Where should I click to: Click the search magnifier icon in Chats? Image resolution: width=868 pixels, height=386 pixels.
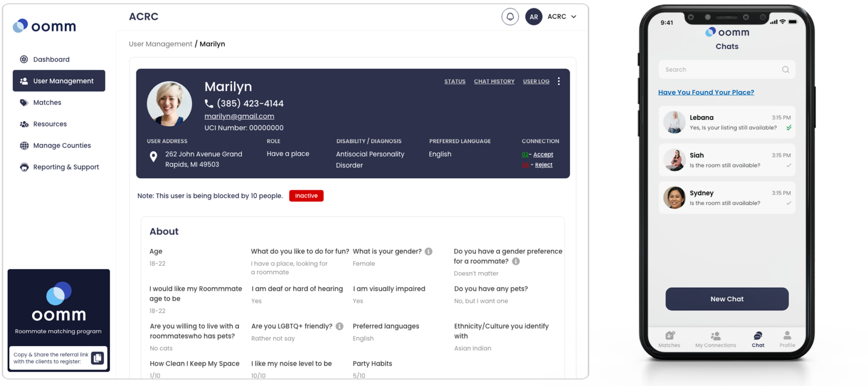(x=785, y=70)
